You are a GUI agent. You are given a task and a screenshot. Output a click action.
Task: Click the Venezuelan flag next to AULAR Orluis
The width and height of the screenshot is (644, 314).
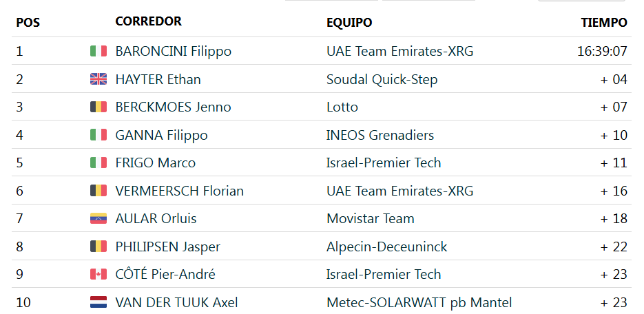click(x=98, y=218)
